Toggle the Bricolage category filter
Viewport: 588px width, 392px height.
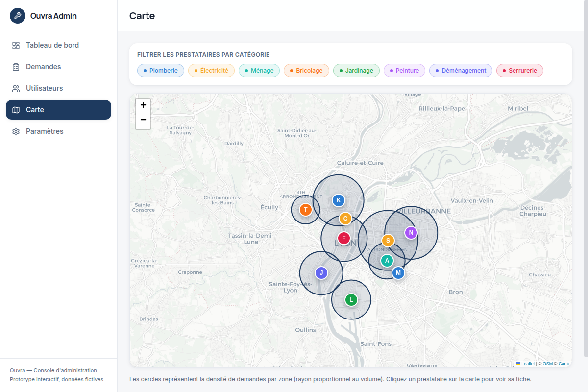coord(306,71)
